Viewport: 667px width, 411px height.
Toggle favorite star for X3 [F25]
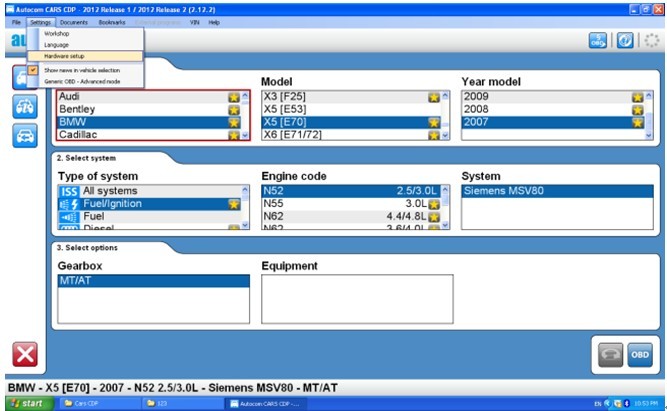433,97
